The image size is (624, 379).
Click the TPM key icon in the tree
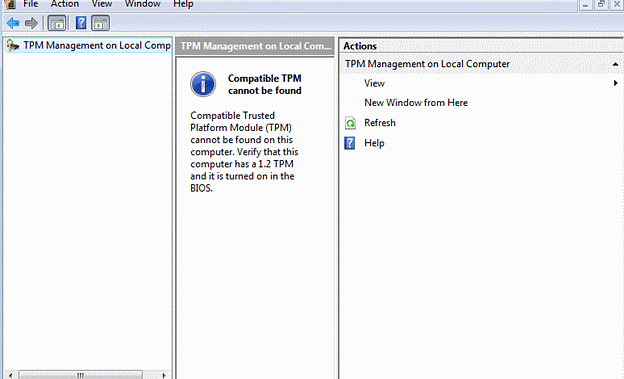tap(12, 46)
